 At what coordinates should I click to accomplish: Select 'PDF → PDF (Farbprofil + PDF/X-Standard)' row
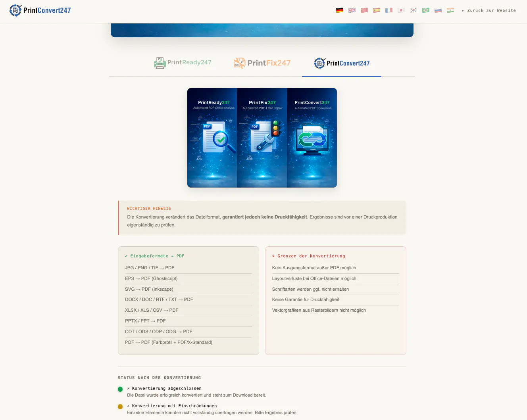click(x=188, y=342)
